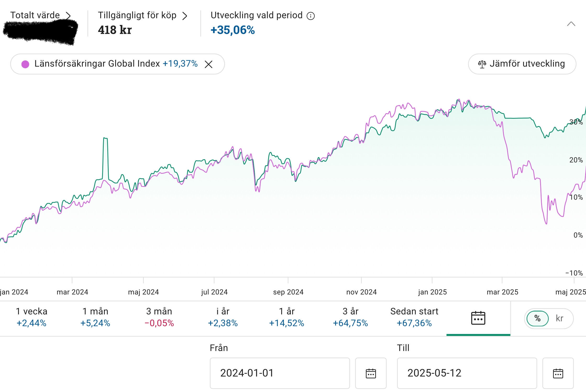Remove Länsförsäkringar Global Index comparison
The image size is (586, 392).
coord(208,64)
